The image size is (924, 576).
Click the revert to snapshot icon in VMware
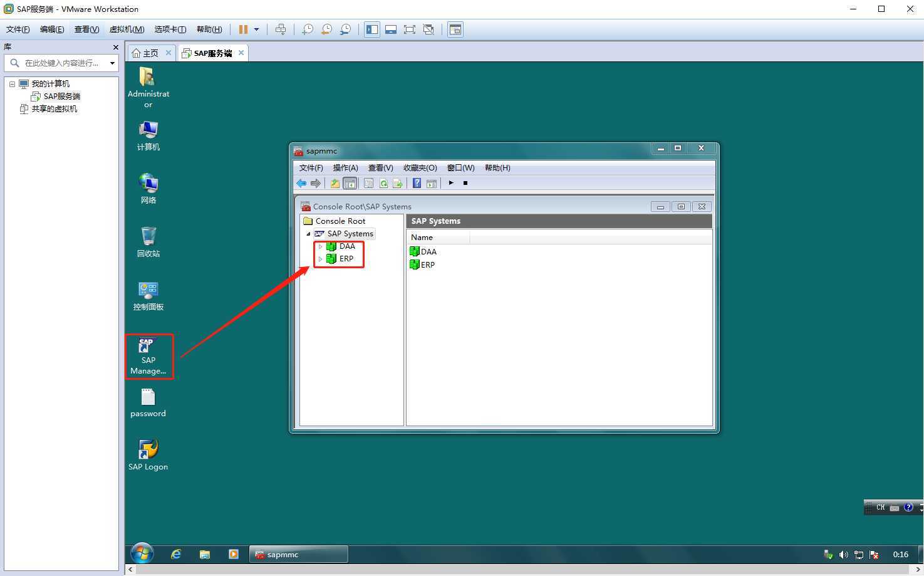(326, 29)
